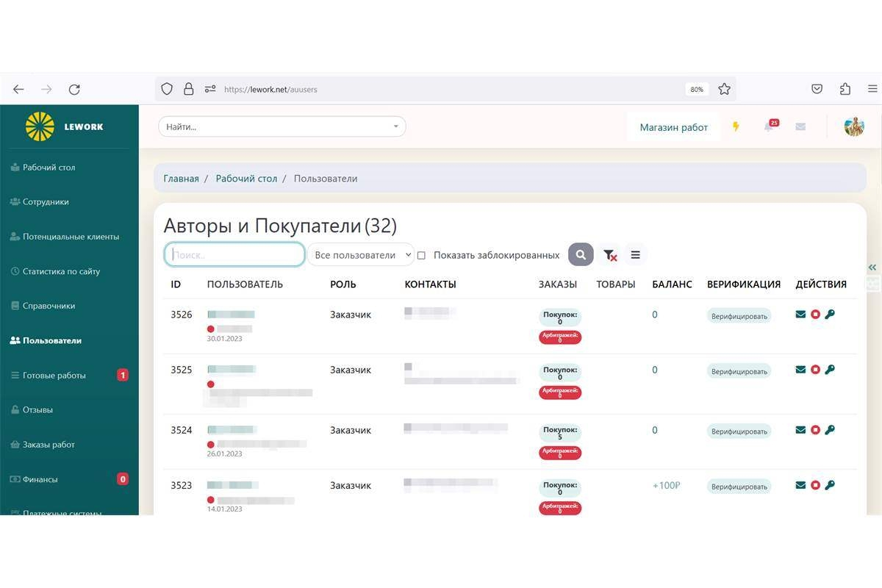The image size is (882, 588).
Task: Click key icon for user 3523
Action: [x=830, y=485]
